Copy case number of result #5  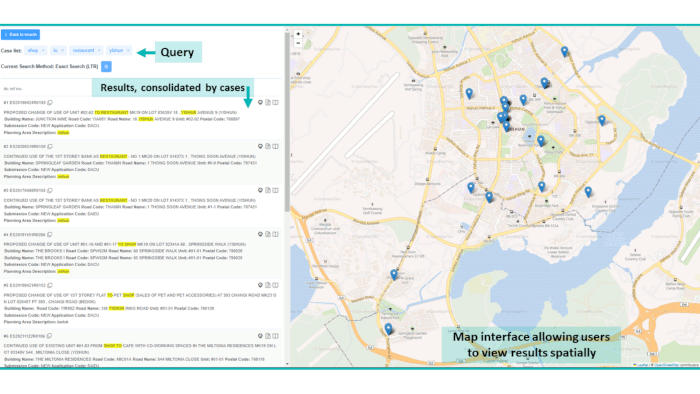point(50,285)
